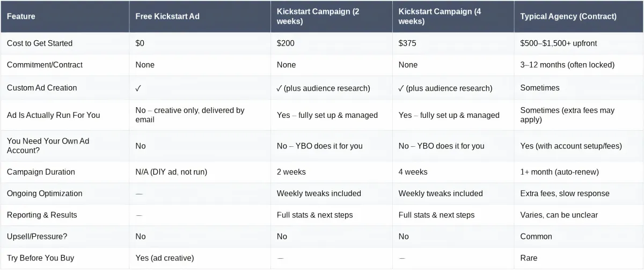The image size is (644, 270).
Task: Select the "Sometimes (extra fees may apply)" cell
Action: (x=567, y=115)
